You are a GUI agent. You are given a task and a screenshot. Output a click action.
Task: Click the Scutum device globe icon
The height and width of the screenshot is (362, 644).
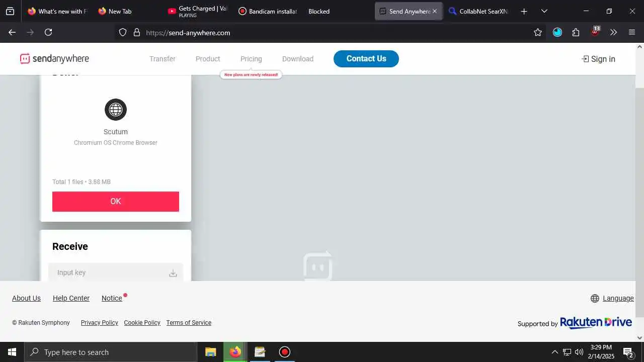pos(116,110)
